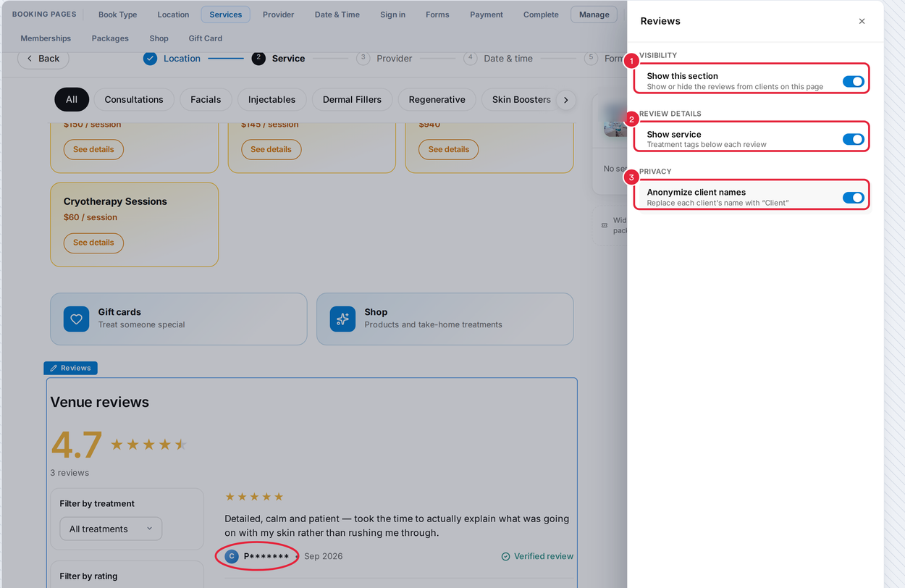This screenshot has height=588, width=905.
Task: Toggle Anonymize client names switch
Action: coord(853,198)
